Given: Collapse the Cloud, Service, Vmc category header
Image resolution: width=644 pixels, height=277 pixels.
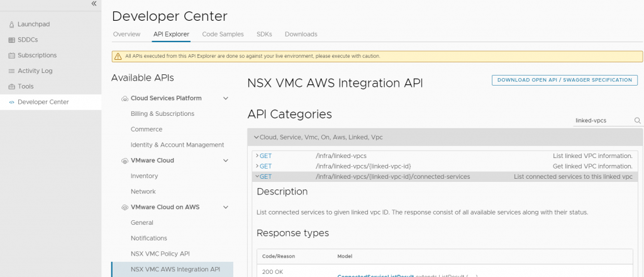Looking at the screenshot, I should 256,137.
